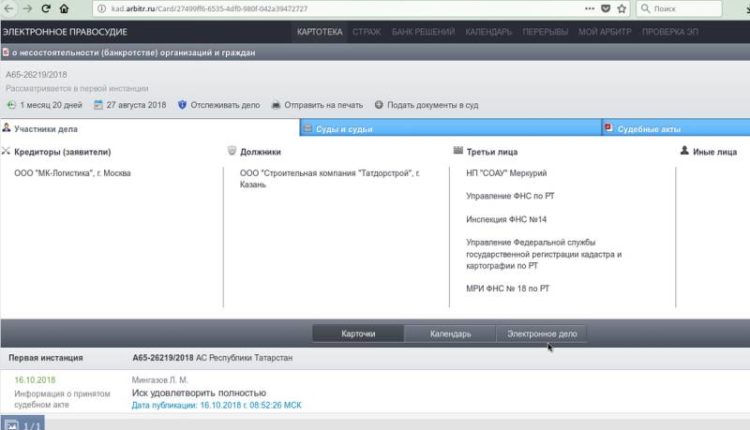
Task: Select Управление Федеральной службы государственной регистрации entry
Action: tap(544, 254)
